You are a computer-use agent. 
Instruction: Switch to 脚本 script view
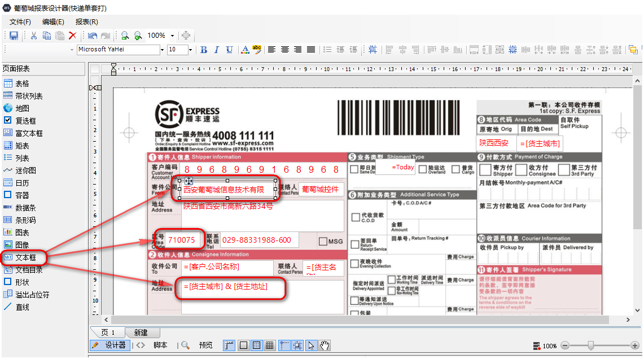[x=152, y=345]
